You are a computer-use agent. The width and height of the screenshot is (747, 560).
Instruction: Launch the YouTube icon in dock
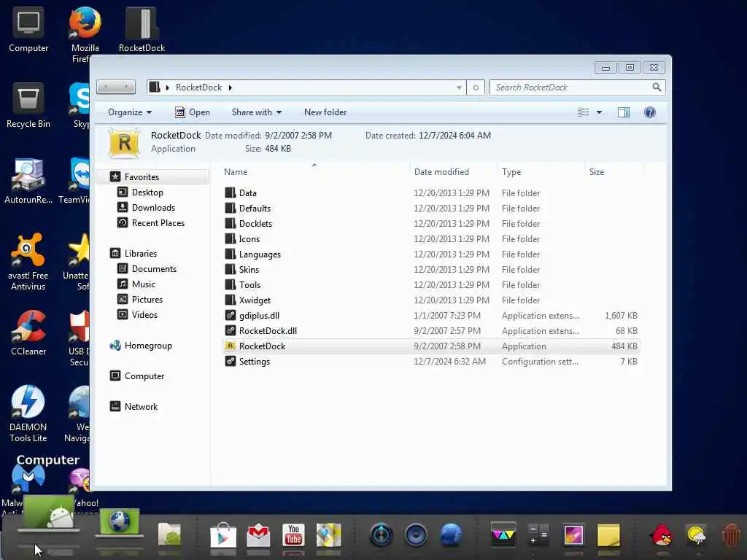click(x=293, y=534)
